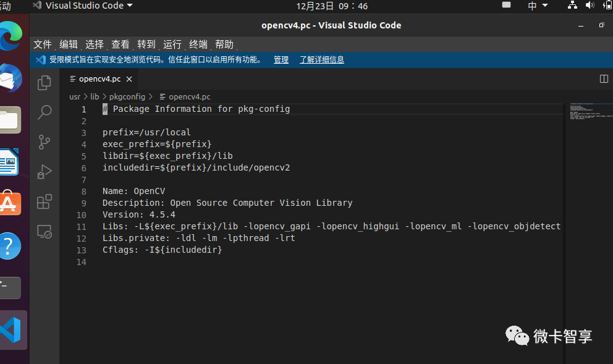Click the '# Package Information for pkg-config' comment
The width and height of the screenshot is (613, 364).
coord(197,109)
